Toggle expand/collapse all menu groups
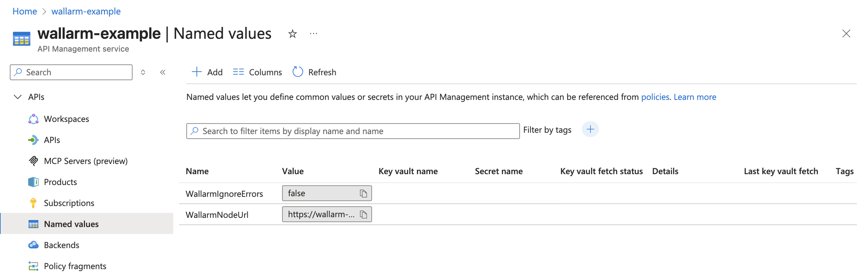This screenshot has width=868, height=276. 143,72
